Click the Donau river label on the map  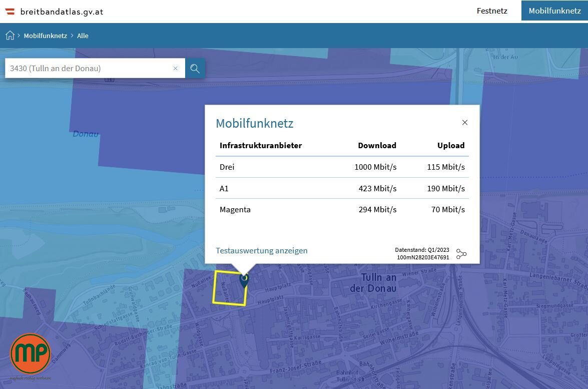click(x=86, y=134)
